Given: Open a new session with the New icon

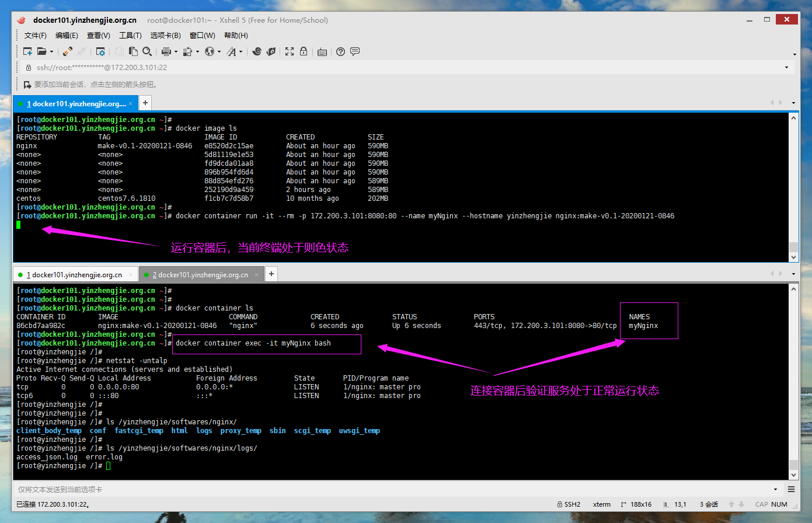Looking at the screenshot, I should [27, 51].
